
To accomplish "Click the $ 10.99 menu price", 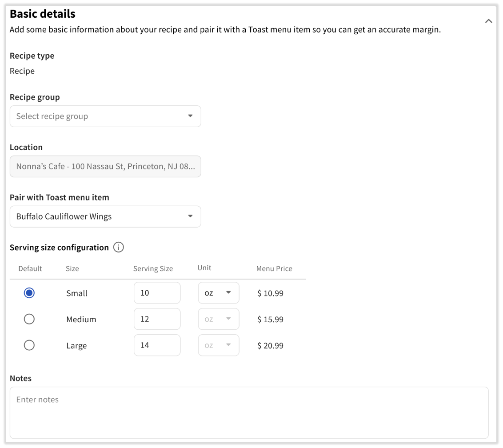I will (270, 293).
